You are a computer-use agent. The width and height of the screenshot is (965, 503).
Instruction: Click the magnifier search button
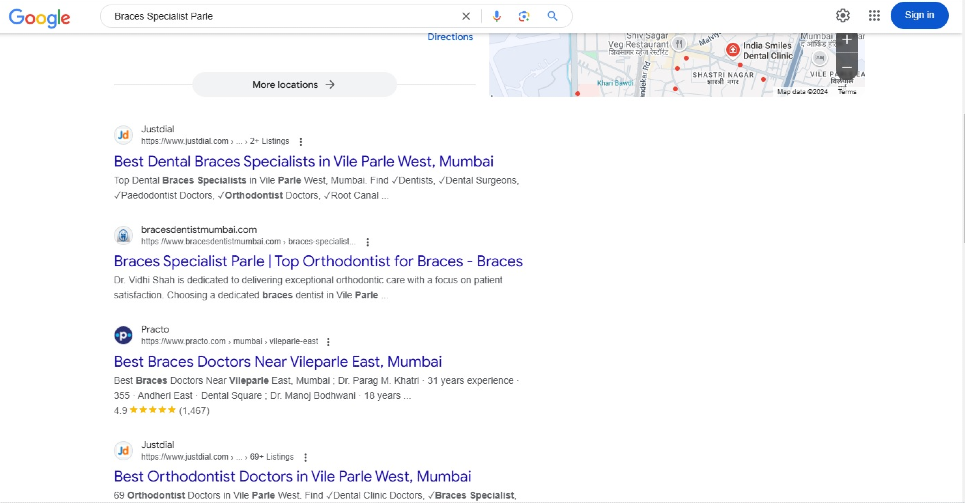[552, 16]
